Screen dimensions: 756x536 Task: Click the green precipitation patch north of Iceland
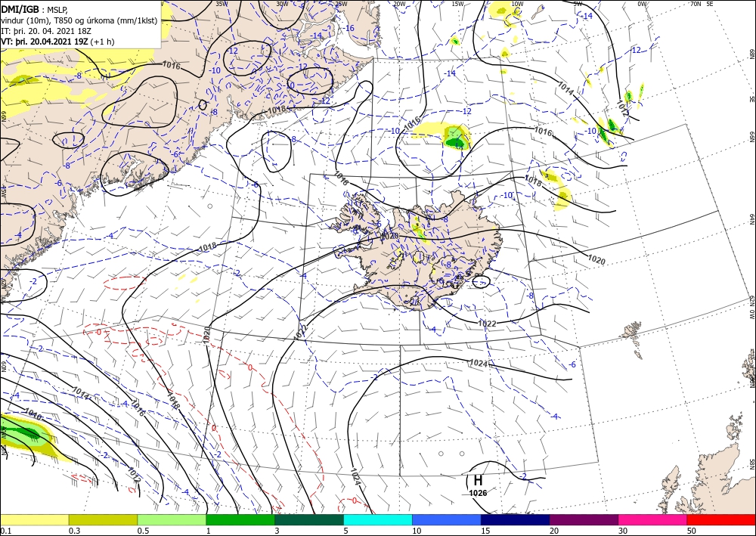pyautogui.click(x=455, y=138)
